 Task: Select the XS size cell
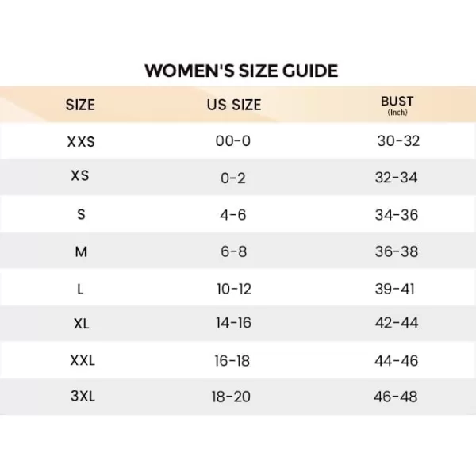click(x=80, y=176)
